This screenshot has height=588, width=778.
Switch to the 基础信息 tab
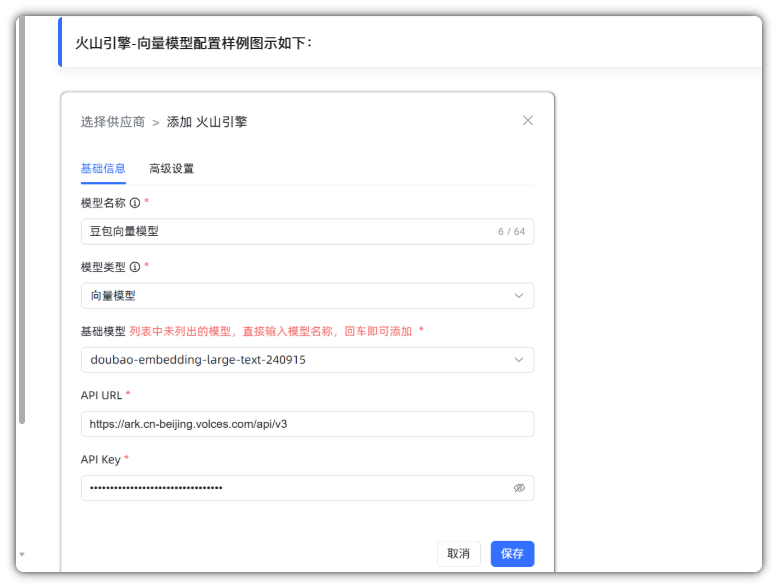[103, 169]
